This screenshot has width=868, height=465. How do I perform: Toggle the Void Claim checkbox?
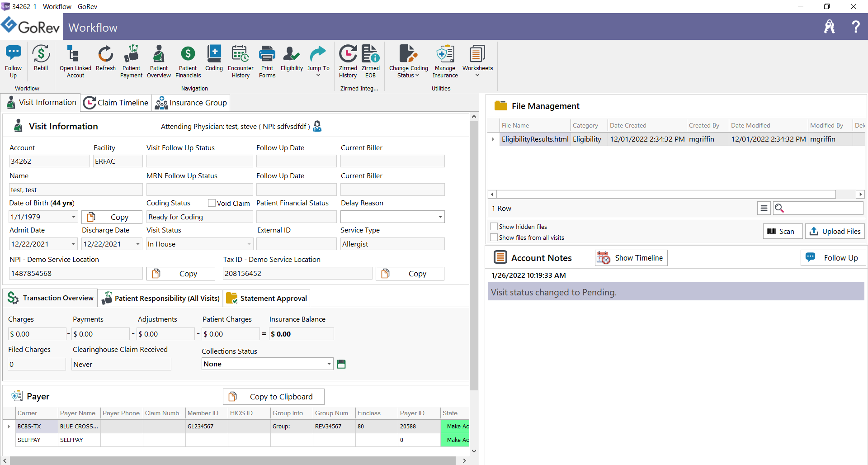[x=212, y=203]
